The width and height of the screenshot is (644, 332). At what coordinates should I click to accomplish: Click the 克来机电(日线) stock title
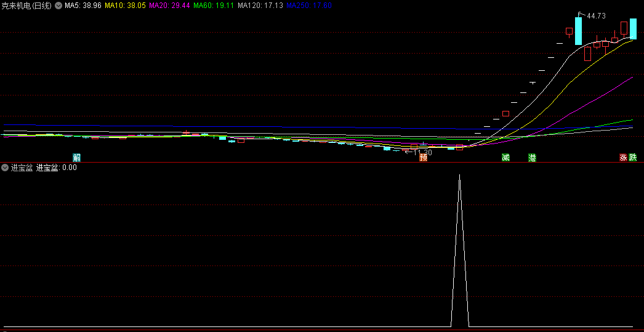point(26,6)
